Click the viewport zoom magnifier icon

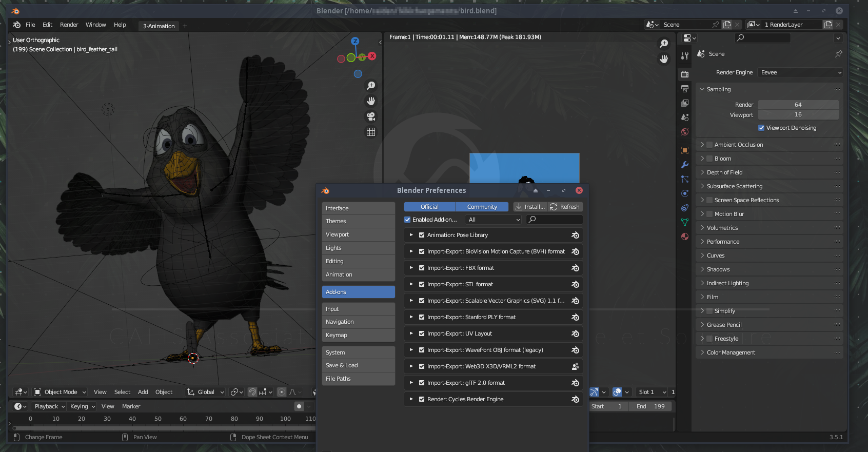tap(371, 86)
